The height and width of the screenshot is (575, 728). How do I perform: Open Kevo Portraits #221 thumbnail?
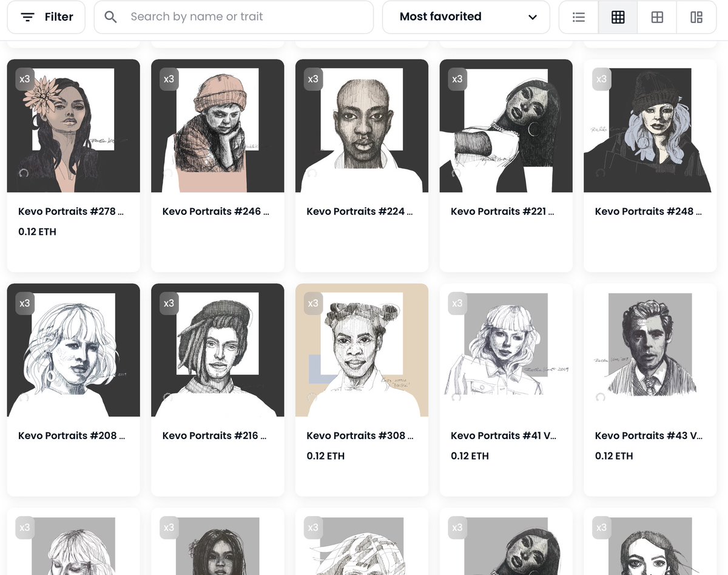pyautogui.click(x=506, y=126)
